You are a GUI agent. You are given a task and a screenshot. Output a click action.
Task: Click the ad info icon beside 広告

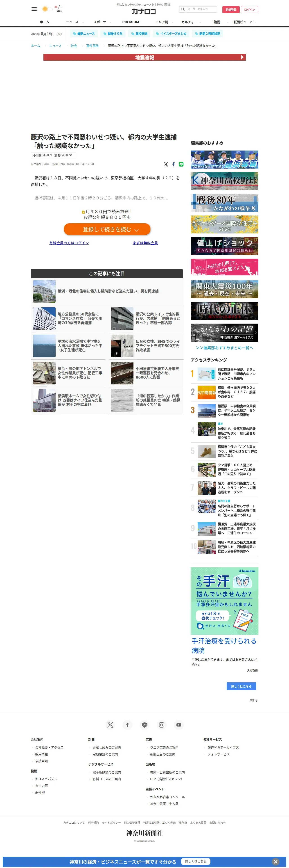tap(256, 700)
